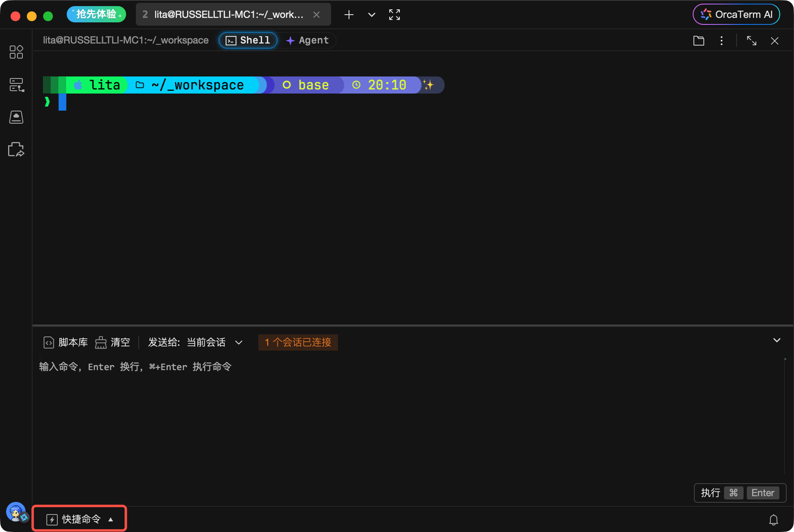Click the 20:10 time segment
This screenshot has height=532, width=794.
click(380, 85)
